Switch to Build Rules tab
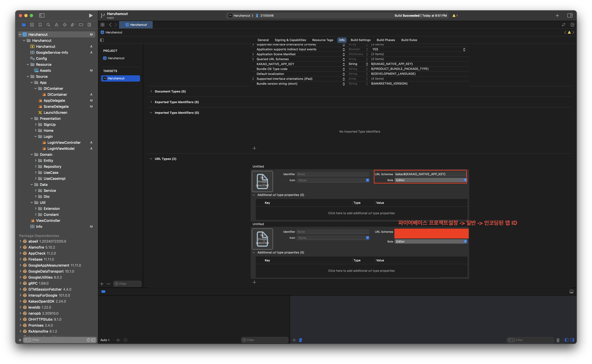Viewport: 592px width, 364px height. pyautogui.click(x=409, y=40)
